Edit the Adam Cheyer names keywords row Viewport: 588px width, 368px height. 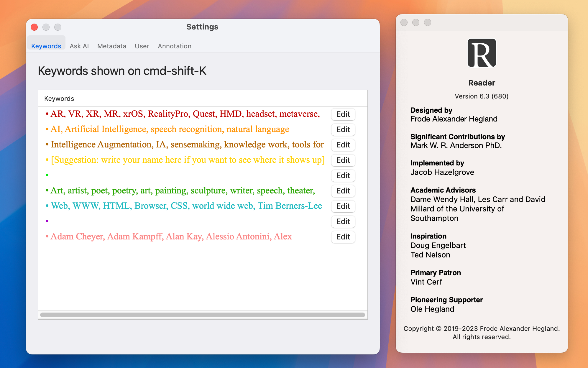click(x=343, y=237)
